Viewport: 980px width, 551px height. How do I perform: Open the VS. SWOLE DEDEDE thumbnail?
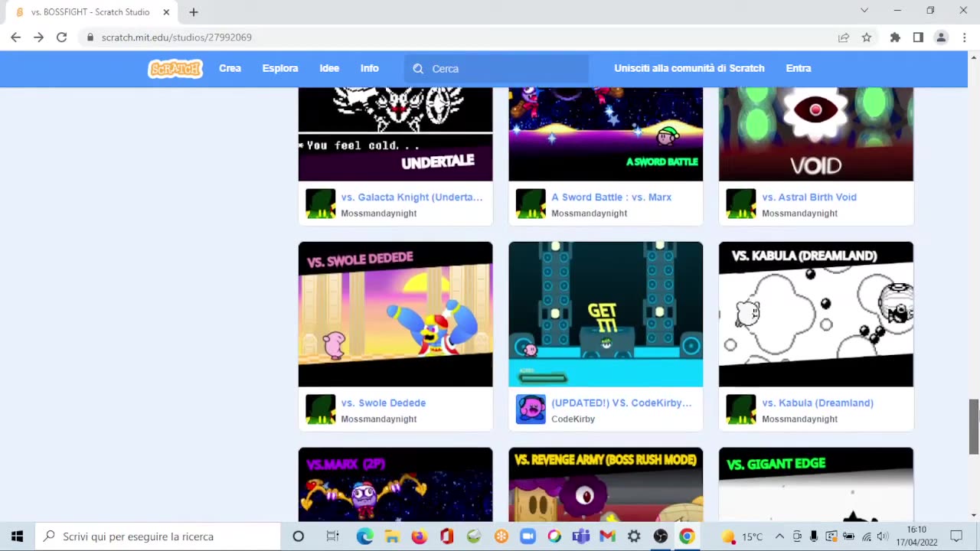pyautogui.click(x=395, y=315)
